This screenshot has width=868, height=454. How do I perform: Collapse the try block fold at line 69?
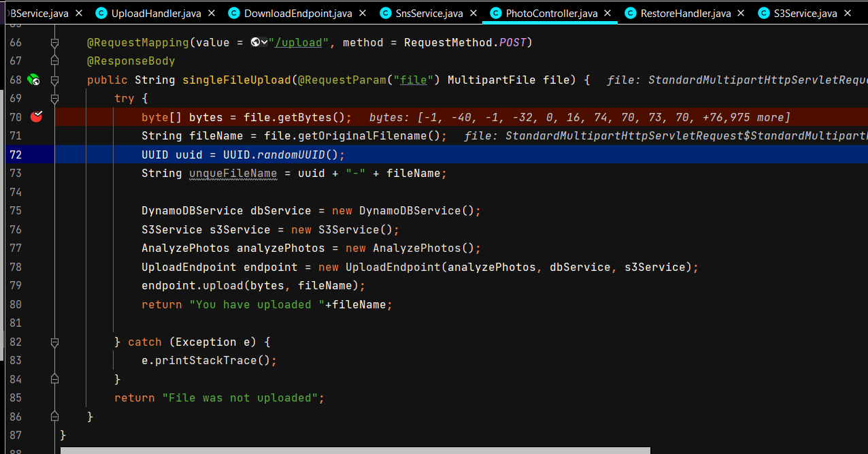(x=55, y=99)
